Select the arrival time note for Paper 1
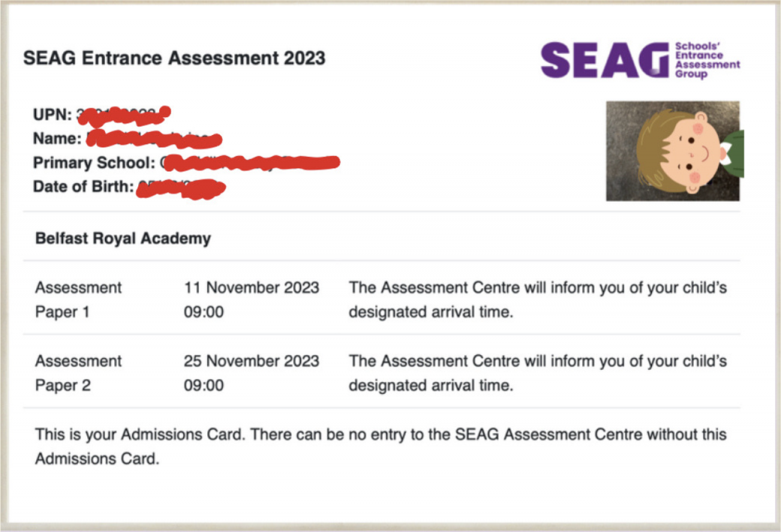781x532 pixels. (538, 299)
